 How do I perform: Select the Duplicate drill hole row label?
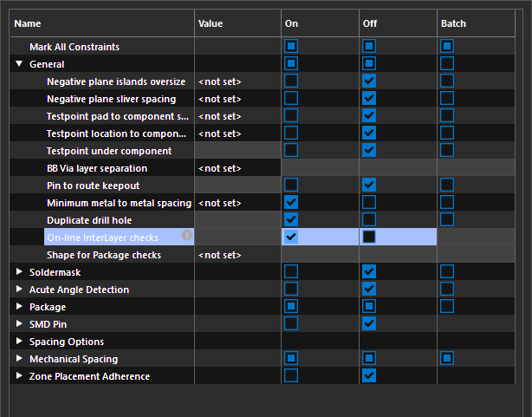[89, 220]
